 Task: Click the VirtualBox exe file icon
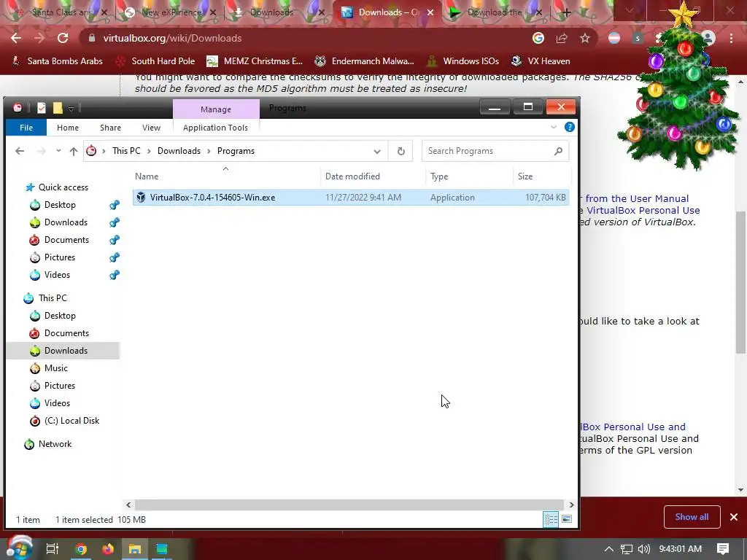tap(141, 197)
